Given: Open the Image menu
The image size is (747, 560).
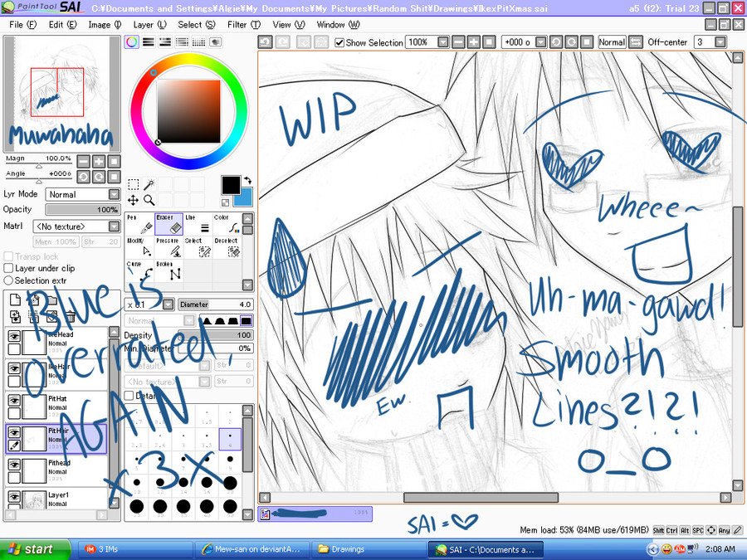Looking at the screenshot, I should click(x=105, y=25).
